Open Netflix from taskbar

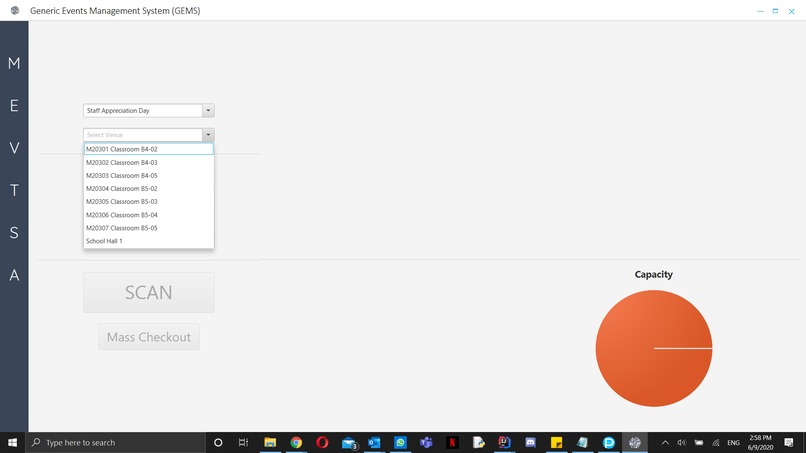point(452,442)
